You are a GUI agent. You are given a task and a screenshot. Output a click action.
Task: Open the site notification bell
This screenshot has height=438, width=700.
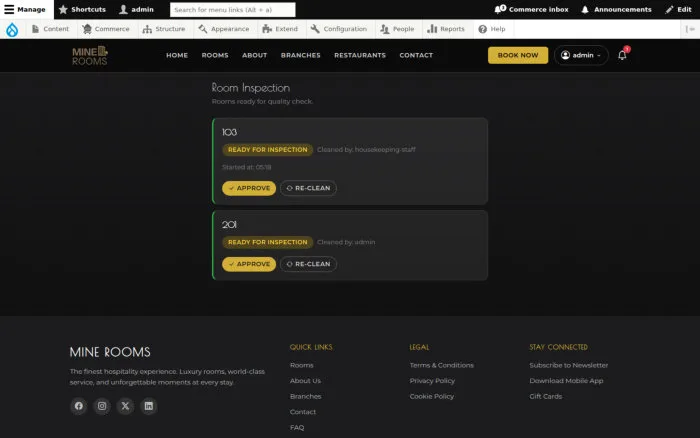point(622,55)
